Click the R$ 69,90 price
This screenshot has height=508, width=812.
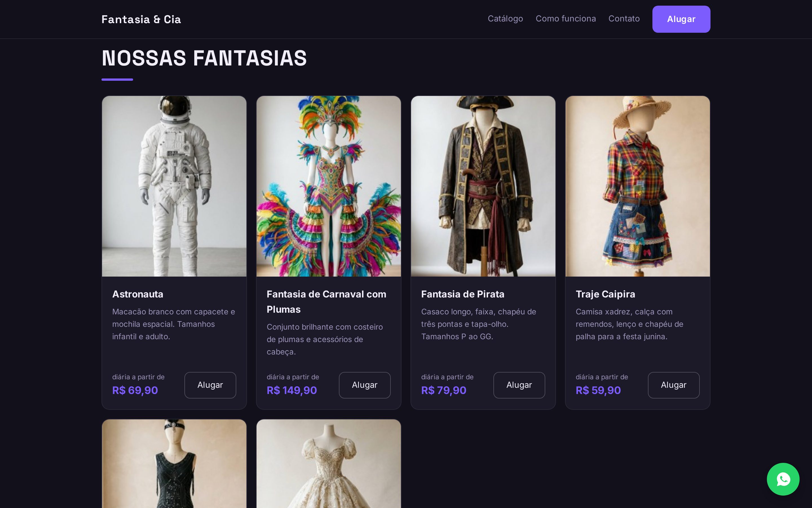coord(135,390)
